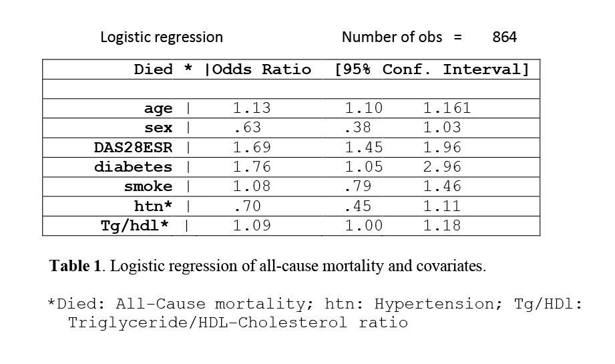Select the diabetes odds ratio 1.76

coord(252,167)
